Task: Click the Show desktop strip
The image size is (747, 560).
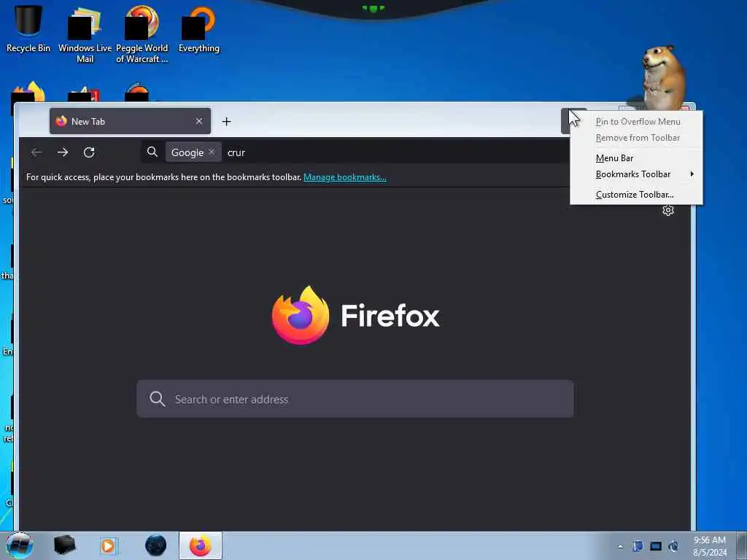Action: click(742, 545)
